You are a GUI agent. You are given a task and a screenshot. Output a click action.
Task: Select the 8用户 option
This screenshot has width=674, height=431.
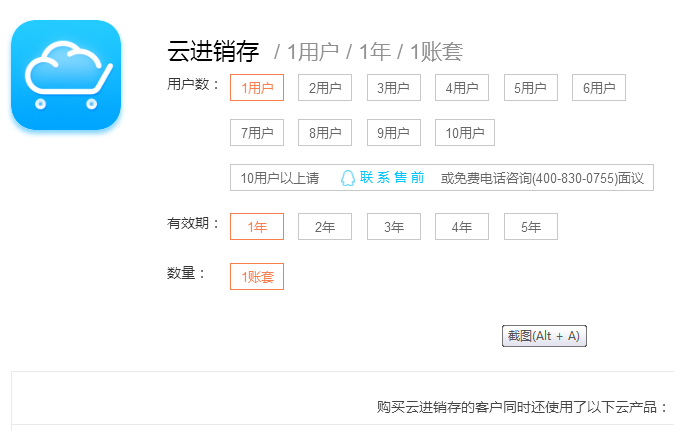(x=325, y=132)
